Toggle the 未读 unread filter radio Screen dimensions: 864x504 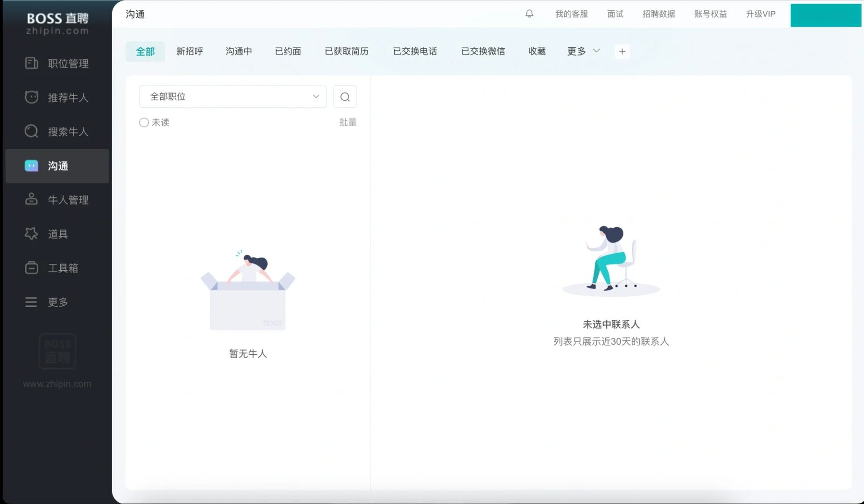click(144, 122)
